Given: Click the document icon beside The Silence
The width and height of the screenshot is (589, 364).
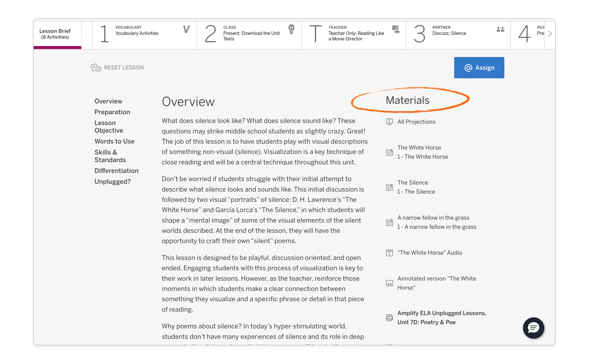Looking at the screenshot, I should 389,187.
